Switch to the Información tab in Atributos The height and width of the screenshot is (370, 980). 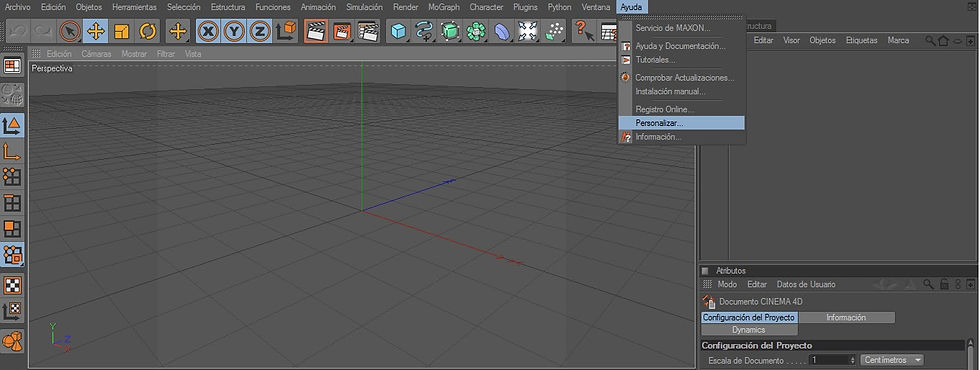846,318
